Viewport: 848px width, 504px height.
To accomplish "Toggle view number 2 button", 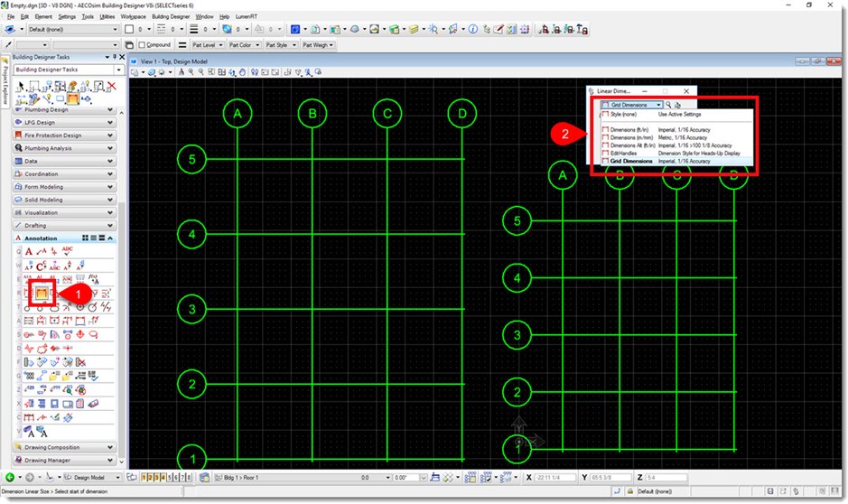I will 150,478.
